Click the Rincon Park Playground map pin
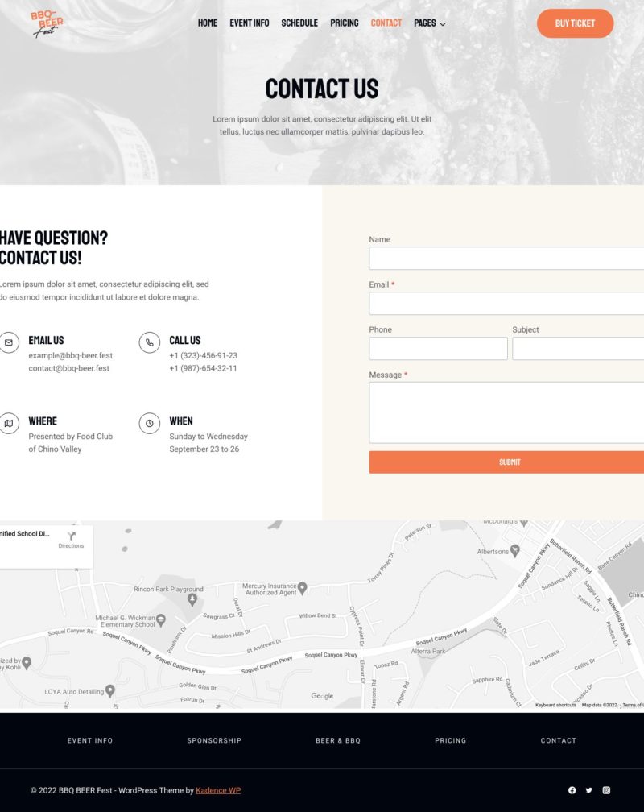This screenshot has height=812, width=644. click(192, 599)
